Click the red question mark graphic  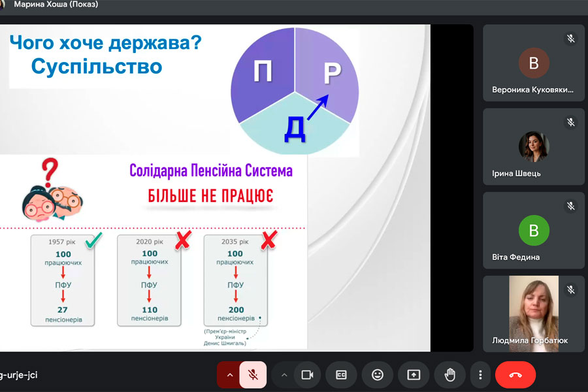tap(50, 172)
